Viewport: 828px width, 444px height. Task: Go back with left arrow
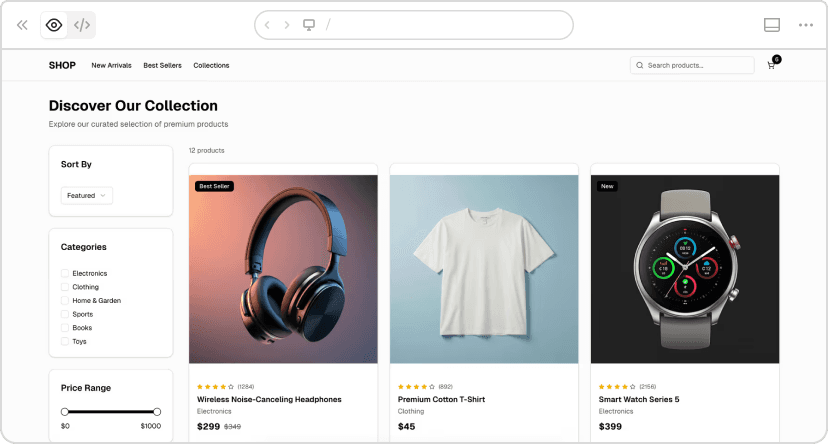(x=267, y=25)
